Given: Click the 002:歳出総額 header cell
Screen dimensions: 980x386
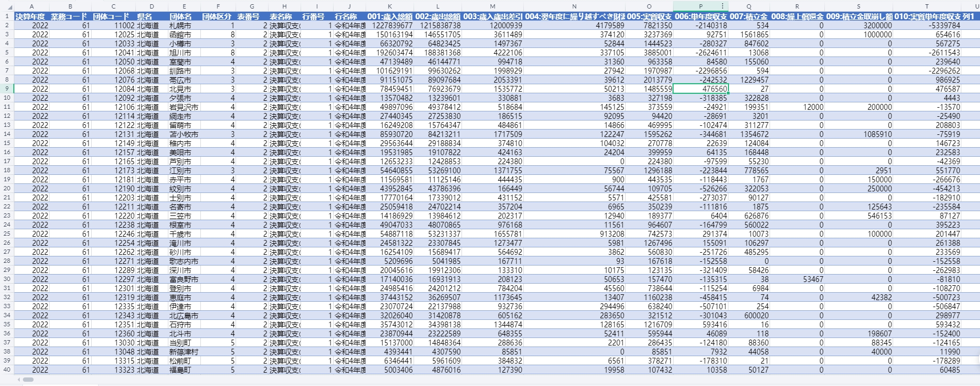Looking at the screenshot, I should [x=438, y=17].
